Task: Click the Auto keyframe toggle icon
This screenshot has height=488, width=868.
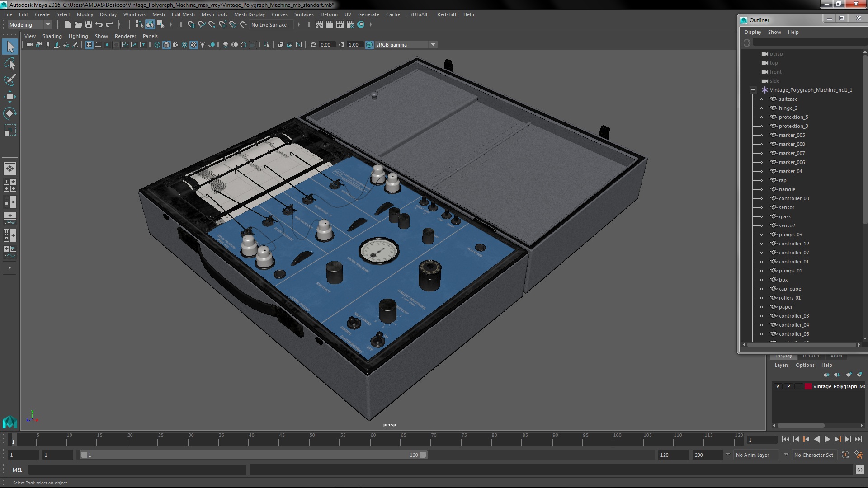Action: (x=845, y=455)
